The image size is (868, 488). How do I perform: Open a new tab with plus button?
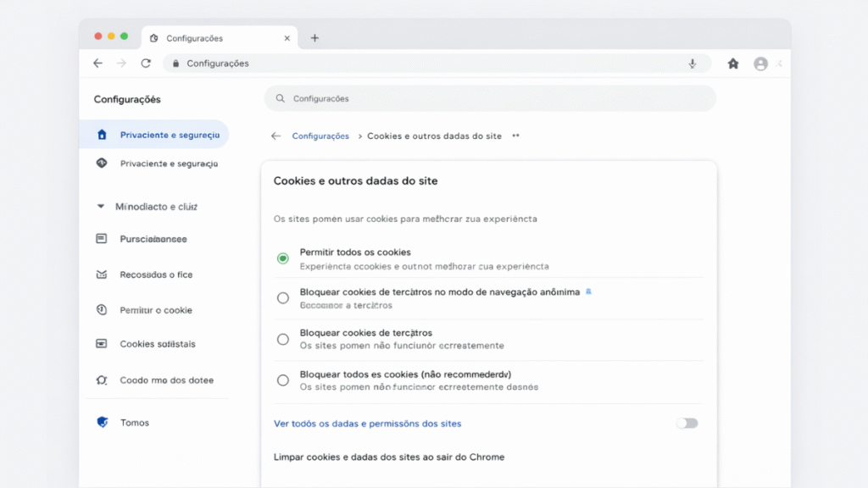click(314, 38)
